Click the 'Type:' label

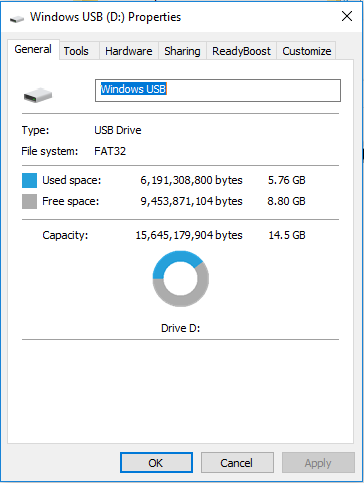(x=35, y=130)
